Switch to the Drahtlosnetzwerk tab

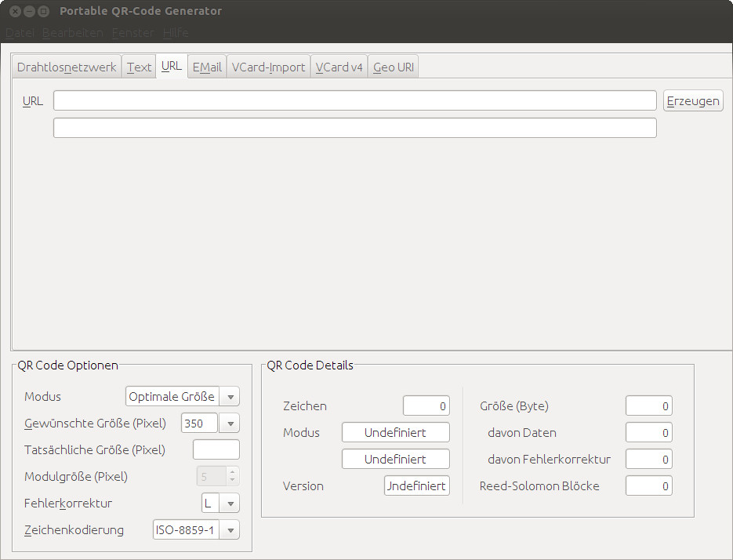point(67,67)
